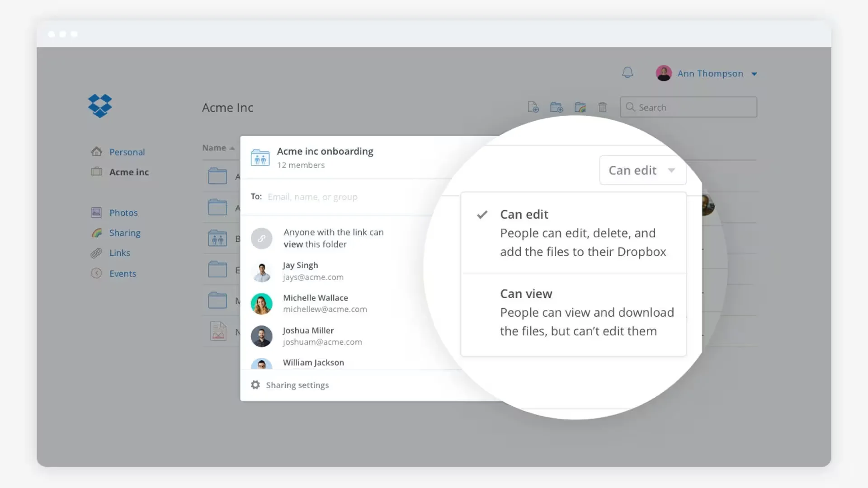Open the Sharing settings gear
This screenshot has width=868, height=488.
pos(256,385)
